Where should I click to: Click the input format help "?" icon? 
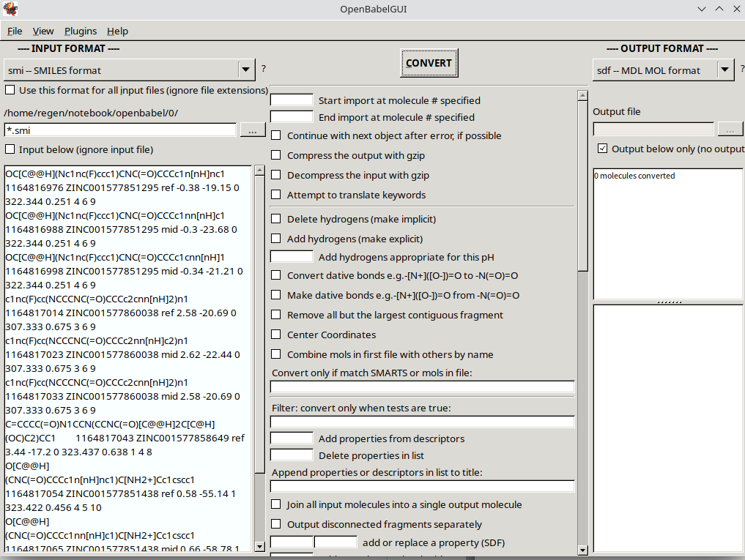coord(263,68)
